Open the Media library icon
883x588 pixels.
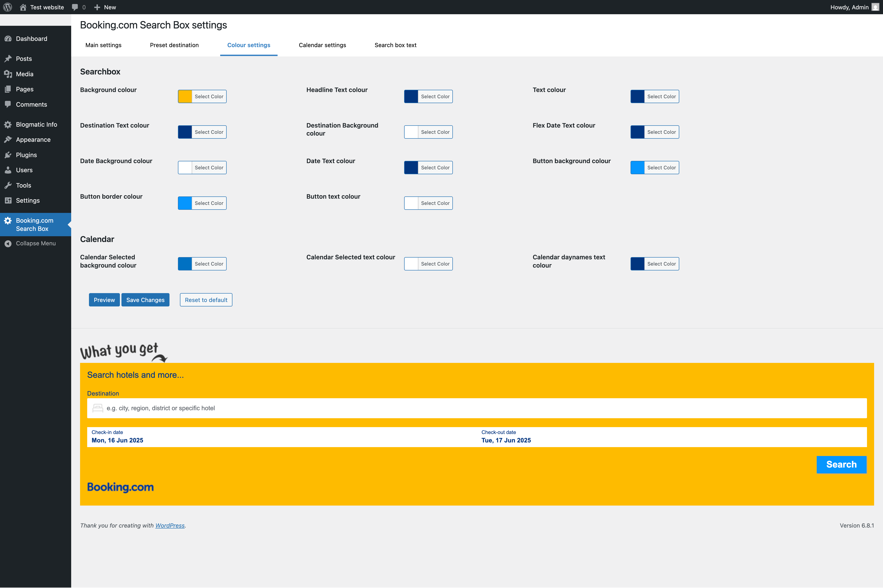tap(8, 74)
